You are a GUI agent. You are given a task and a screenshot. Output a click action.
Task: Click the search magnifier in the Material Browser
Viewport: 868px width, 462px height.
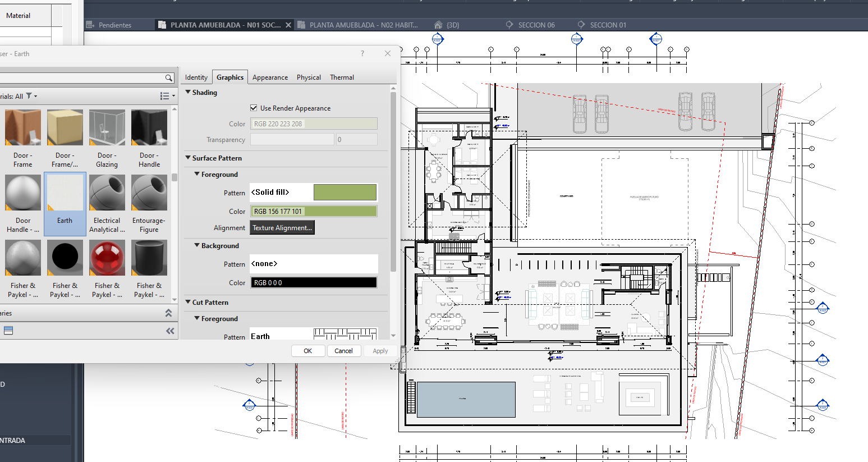[168, 77]
